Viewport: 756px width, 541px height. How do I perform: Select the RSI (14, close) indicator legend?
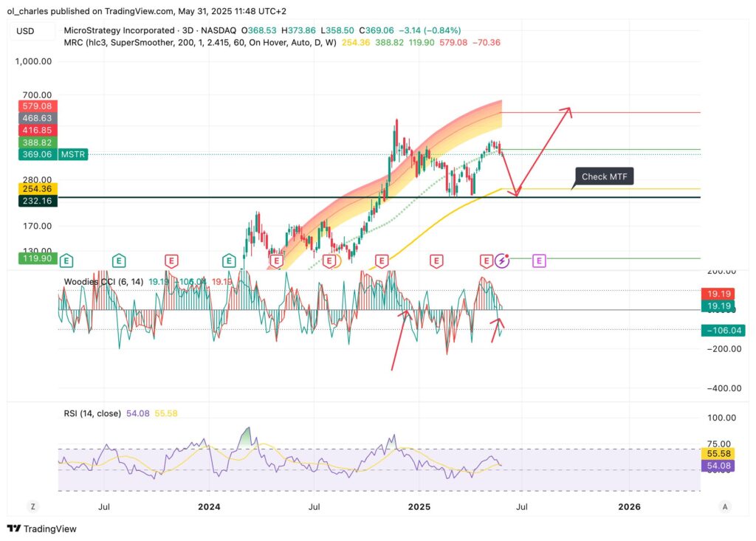(x=92, y=413)
